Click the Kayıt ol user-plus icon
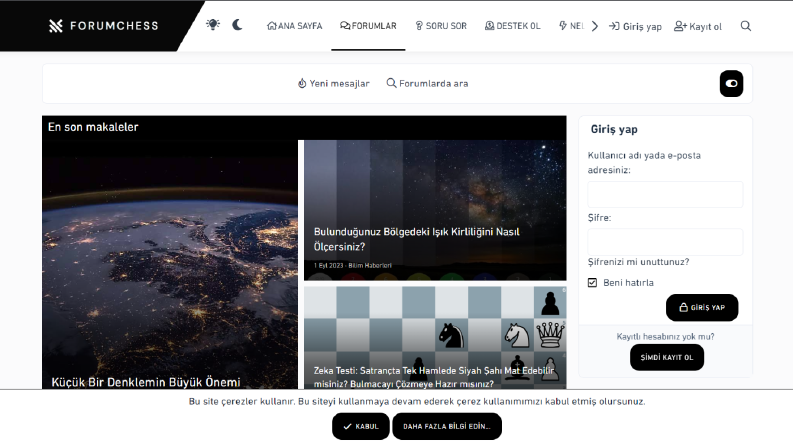Viewport: 793px width, 446px height. [x=680, y=26]
